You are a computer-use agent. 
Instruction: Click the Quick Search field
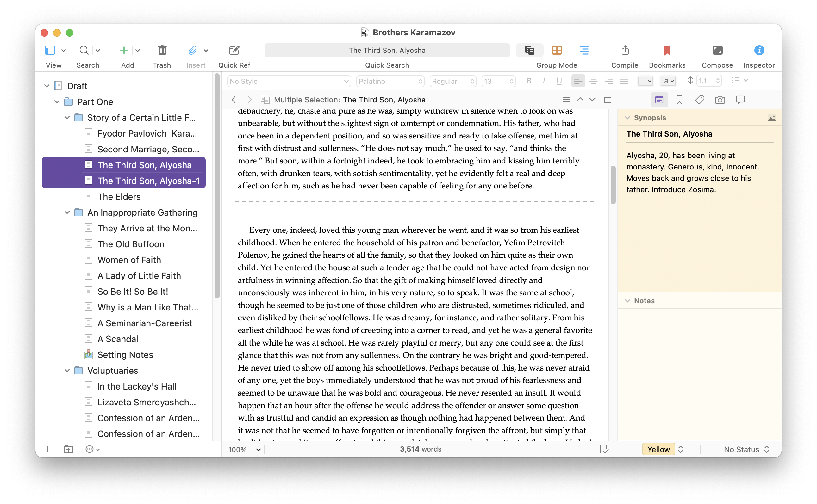[387, 51]
